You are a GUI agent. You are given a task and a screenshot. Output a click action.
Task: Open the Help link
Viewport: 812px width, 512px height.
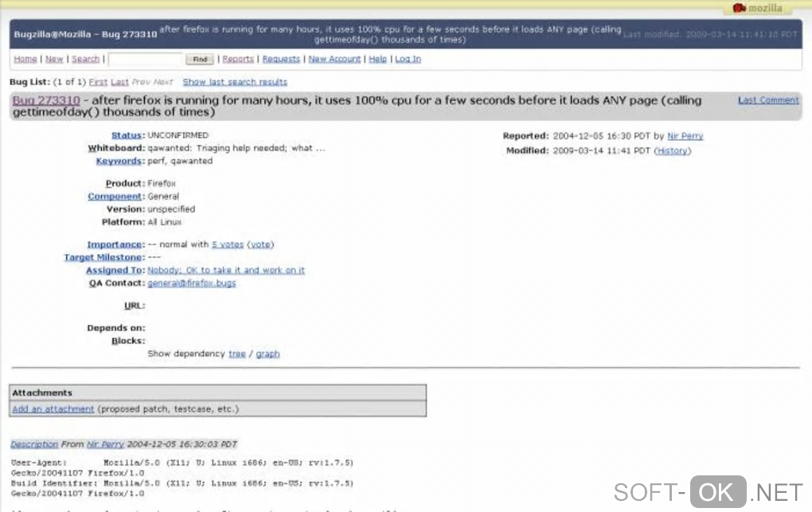pyautogui.click(x=377, y=59)
